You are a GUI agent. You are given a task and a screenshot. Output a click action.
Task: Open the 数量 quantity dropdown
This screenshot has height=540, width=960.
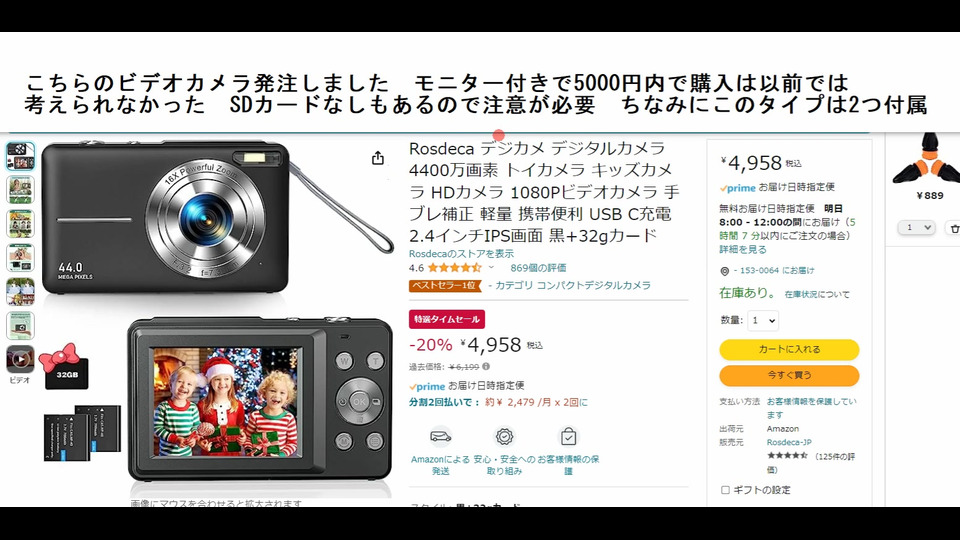click(763, 320)
